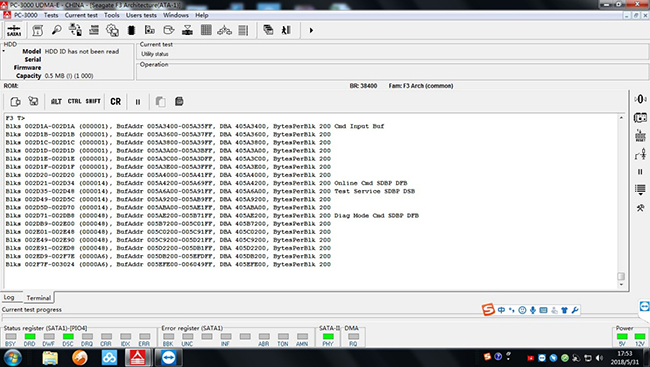Image resolution: width=650 pixels, height=367 pixels.
Task: Toggle the CTRL key modifier button
Action: pyautogui.click(x=75, y=101)
